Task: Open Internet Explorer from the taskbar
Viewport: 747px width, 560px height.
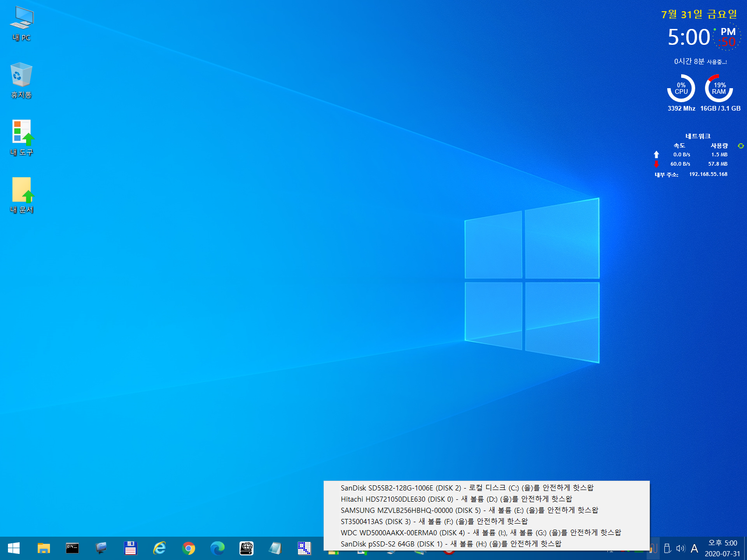Action: coord(160,548)
